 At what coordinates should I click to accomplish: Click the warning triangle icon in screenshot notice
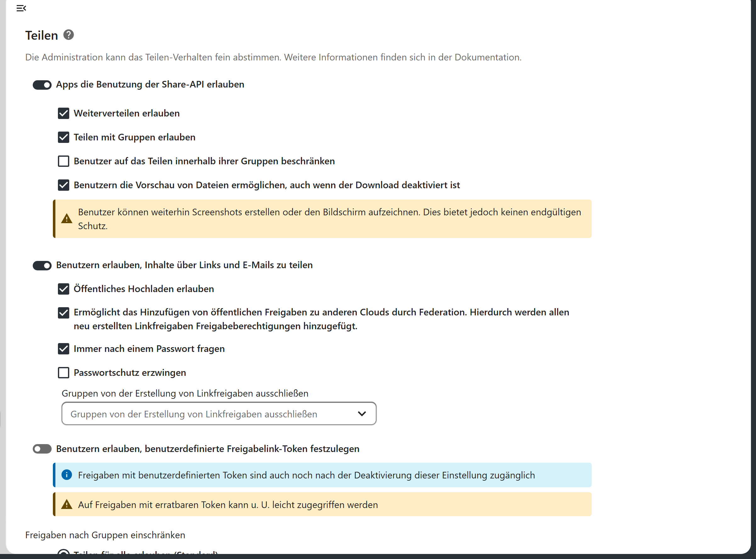coord(67,218)
